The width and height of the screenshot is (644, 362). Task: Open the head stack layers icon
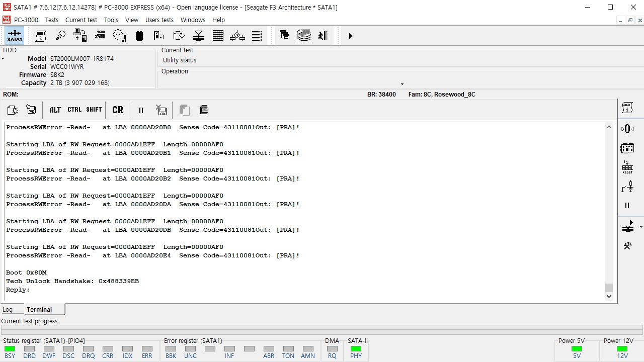pos(198,36)
